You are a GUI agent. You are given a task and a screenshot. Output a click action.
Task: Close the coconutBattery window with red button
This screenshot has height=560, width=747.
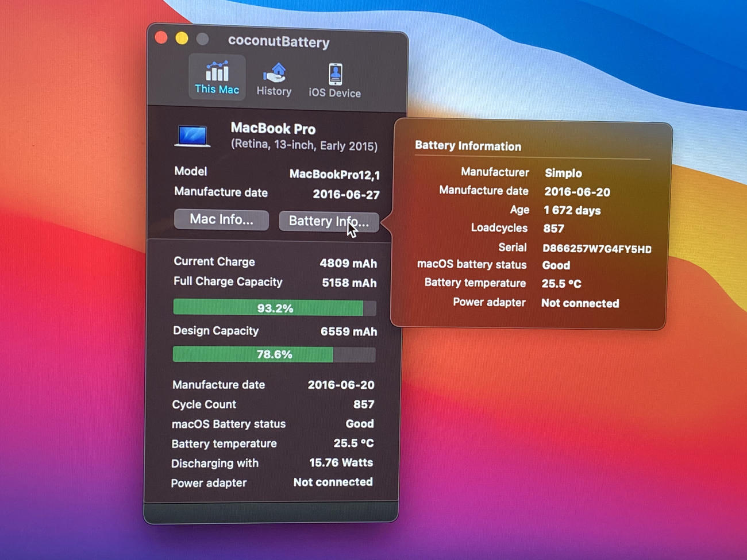[x=161, y=38]
